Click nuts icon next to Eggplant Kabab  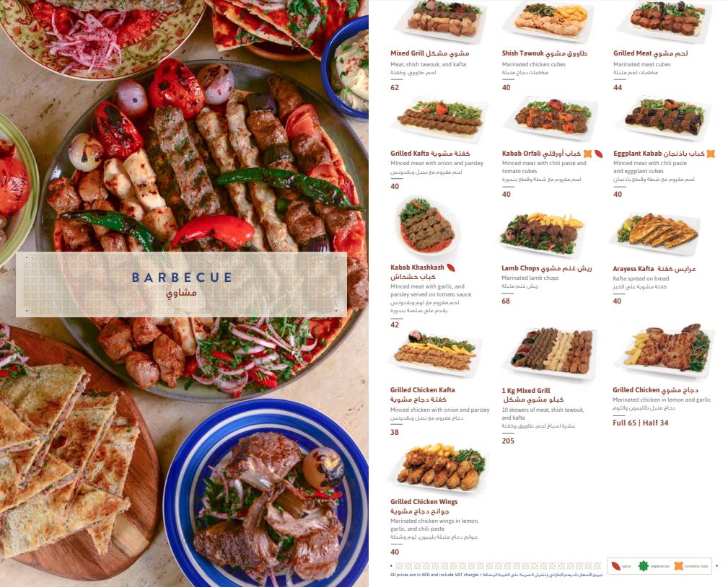(711, 154)
